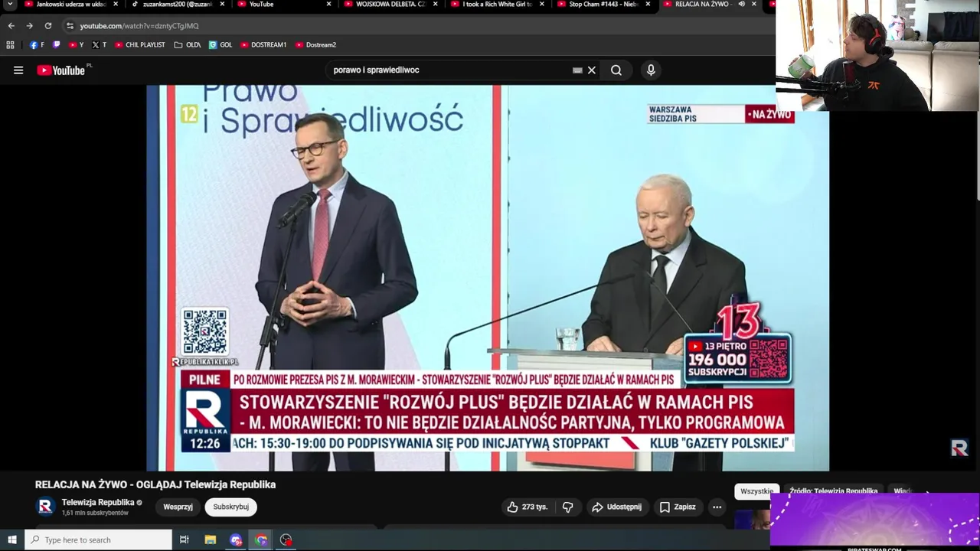Open the Twitch bookmark icon

pos(57,45)
